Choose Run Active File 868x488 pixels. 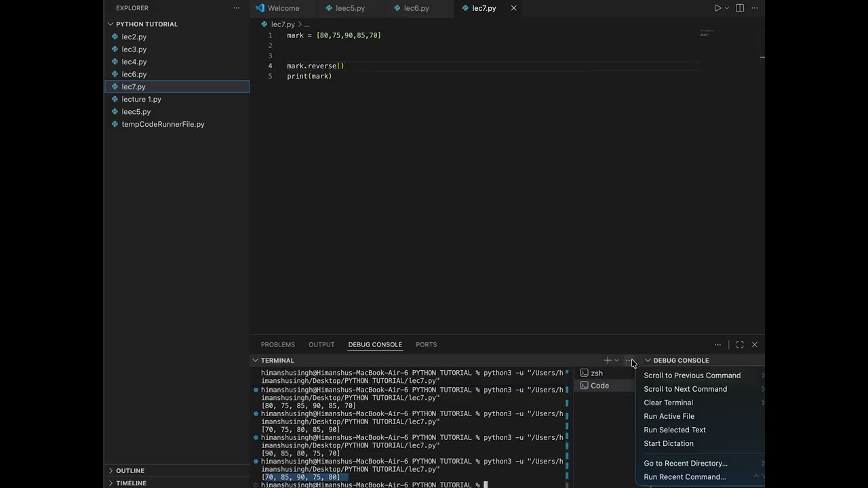(x=669, y=416)
